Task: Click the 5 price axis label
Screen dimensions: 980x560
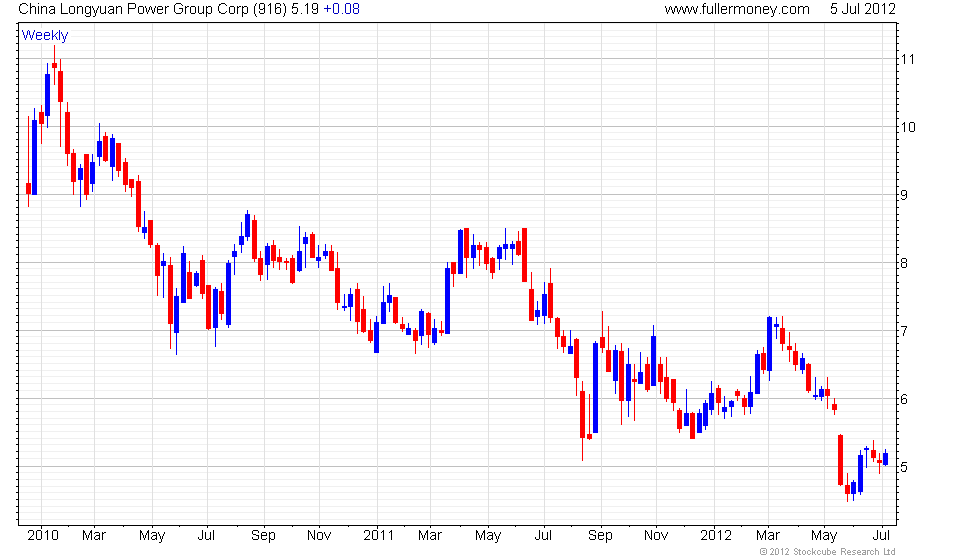Action: pyautogui.click(x=904, y=468)
